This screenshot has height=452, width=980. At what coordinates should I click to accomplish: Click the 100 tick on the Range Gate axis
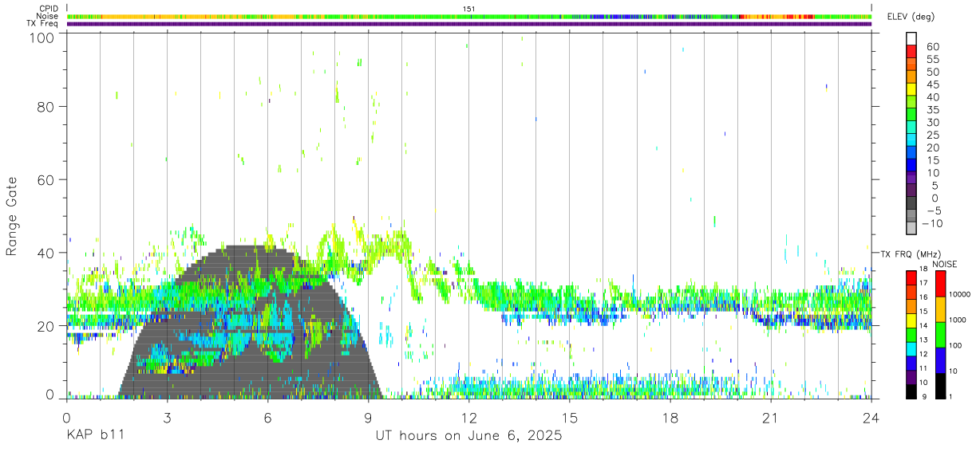point(42,37)
